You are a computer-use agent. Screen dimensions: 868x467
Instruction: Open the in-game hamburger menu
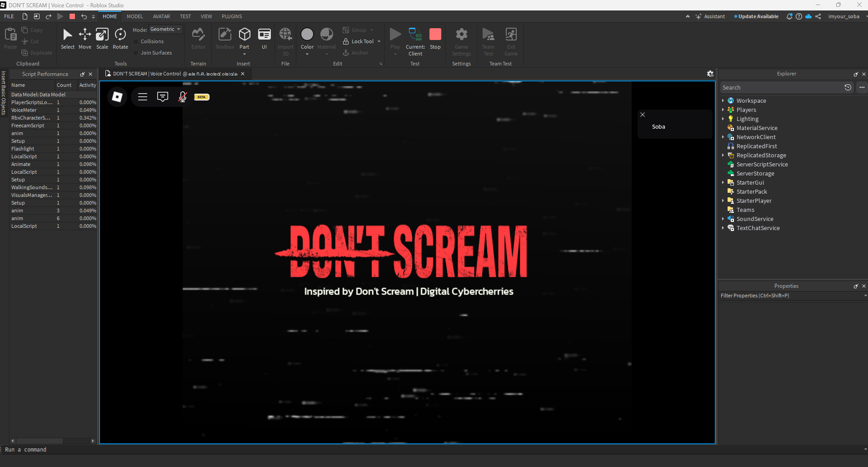[x=143, y=97]
